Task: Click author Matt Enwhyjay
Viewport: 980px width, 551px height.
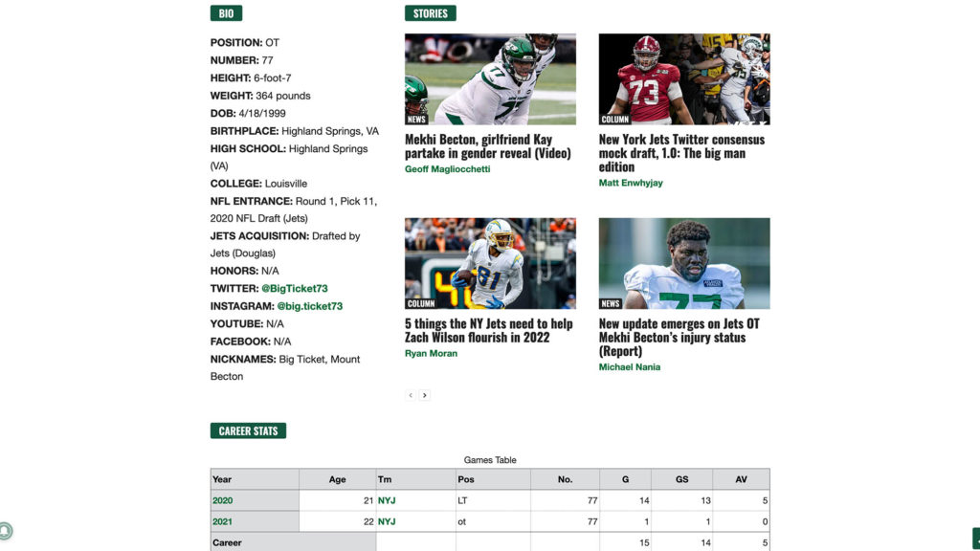Action: (631, 183)
